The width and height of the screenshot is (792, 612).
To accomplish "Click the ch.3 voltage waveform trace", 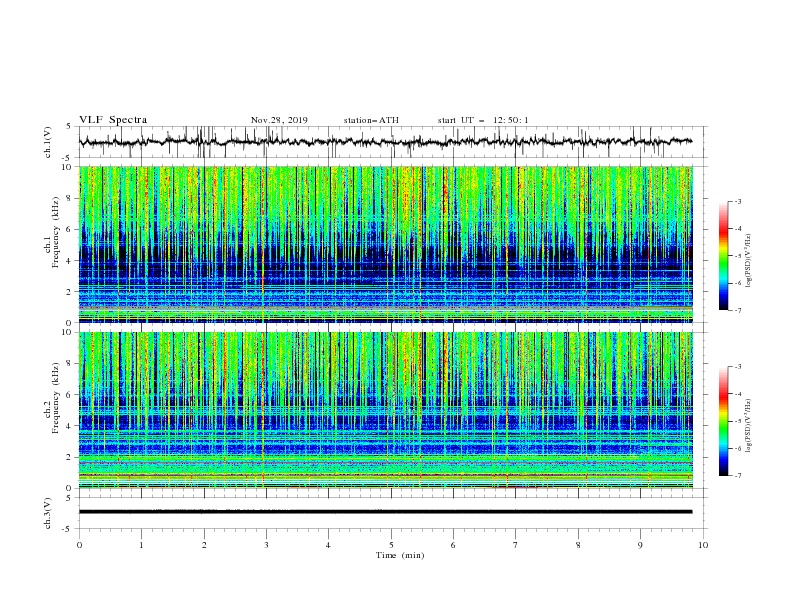I will (x=386, y=512).
